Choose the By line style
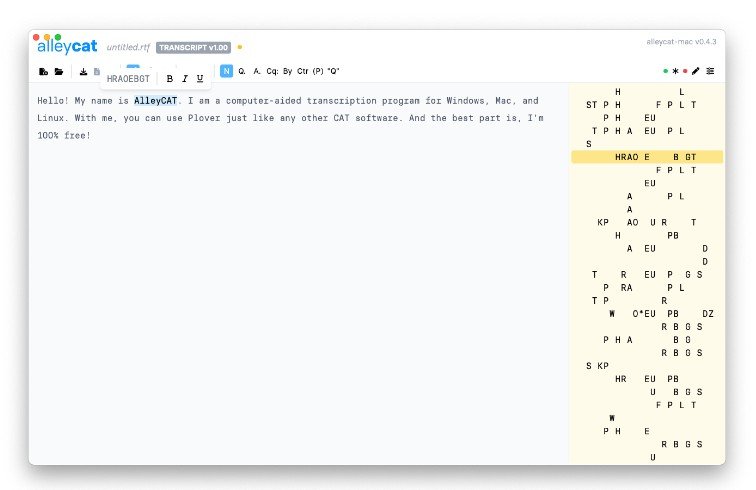Viewport: 756px width, 490px height. 287,71
